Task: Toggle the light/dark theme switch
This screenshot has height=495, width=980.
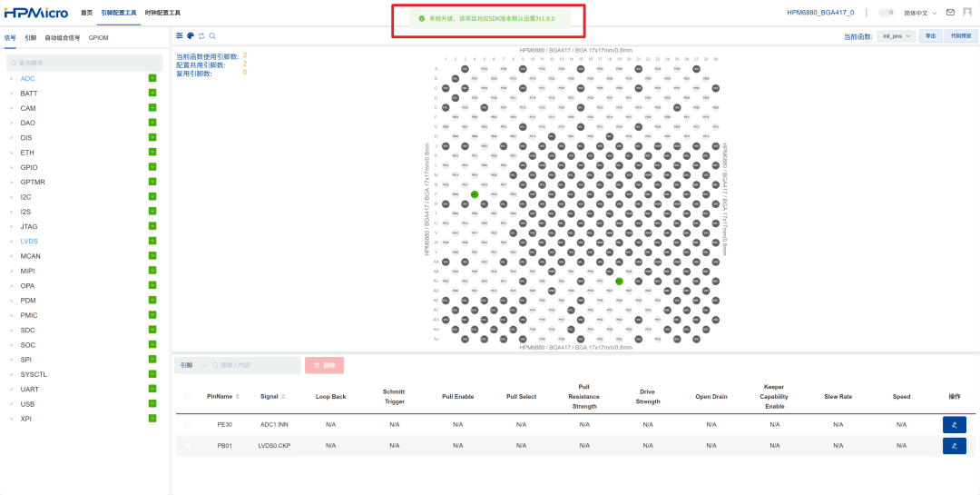Action: pyautogui.click(x=887, y=13)
